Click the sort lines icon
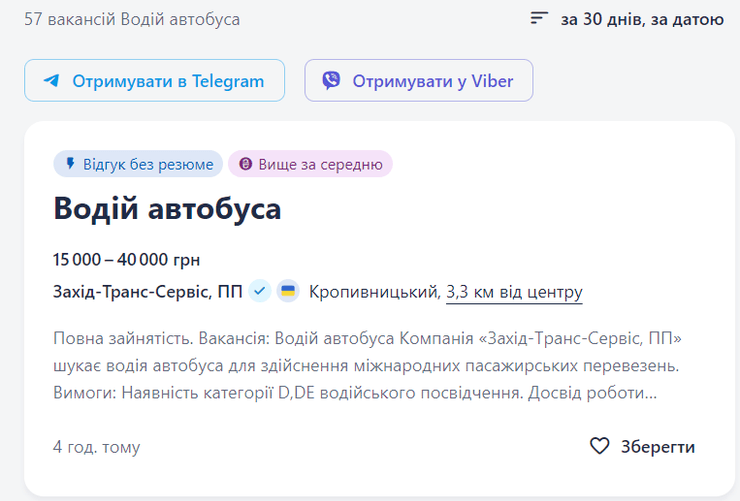Screen dimensions: 740x501 pyautogui.click(x=539, y=18)
